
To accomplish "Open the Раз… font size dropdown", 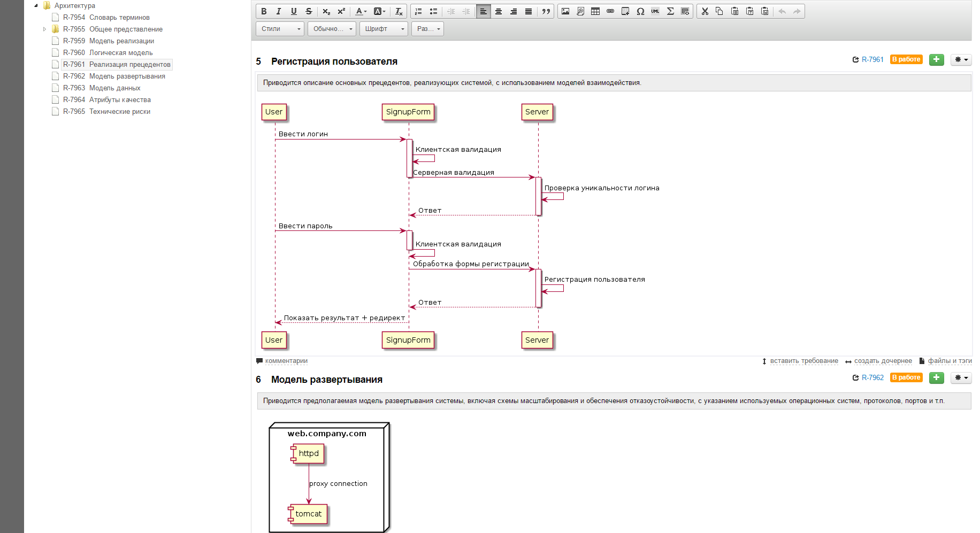I will click(x=428, y=29).
